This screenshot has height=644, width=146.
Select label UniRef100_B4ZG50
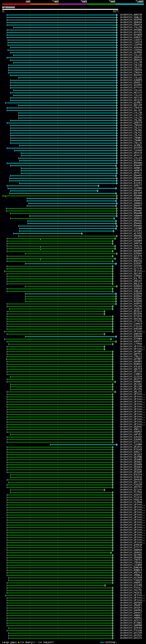pos(131,75)
